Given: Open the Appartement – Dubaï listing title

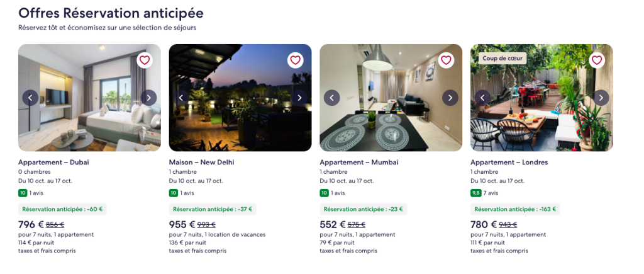Looking at the screenshot, I should (54, 162).
